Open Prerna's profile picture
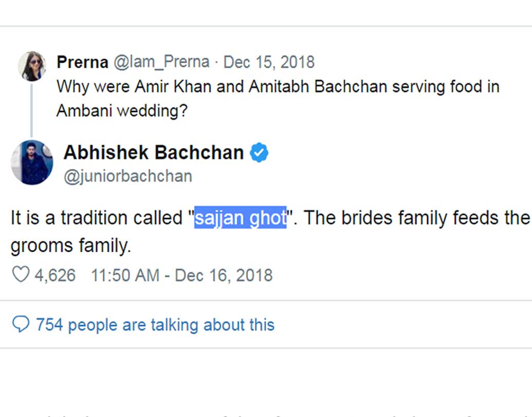This screenshot has height=417, width=532. (x=32, y=66)
